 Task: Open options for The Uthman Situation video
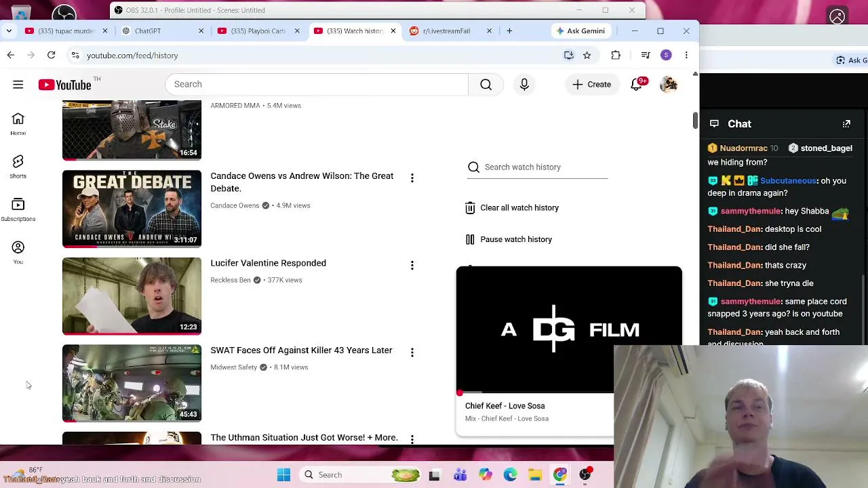(x=412, y=439)
